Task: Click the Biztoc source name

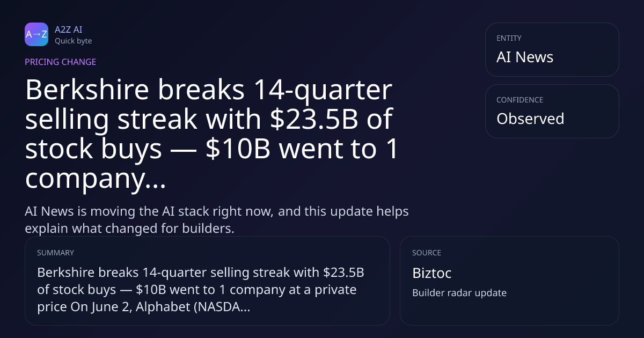Action: tap(431, 273)
